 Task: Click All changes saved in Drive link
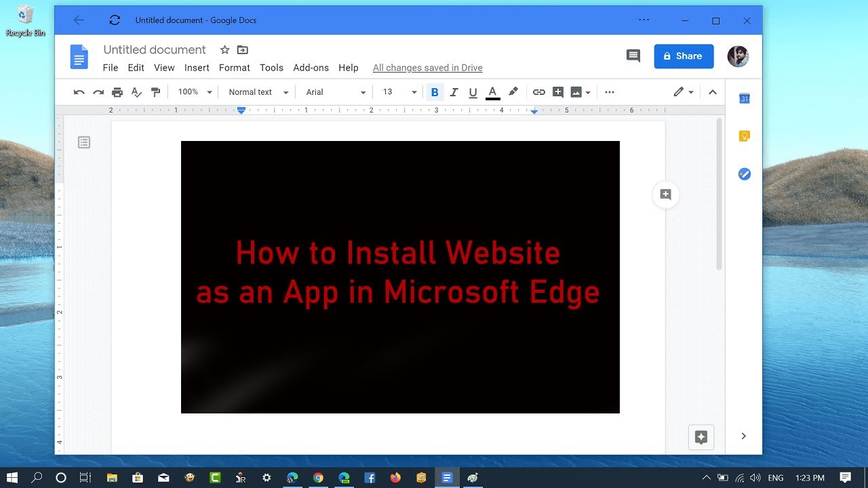point(427,68)
